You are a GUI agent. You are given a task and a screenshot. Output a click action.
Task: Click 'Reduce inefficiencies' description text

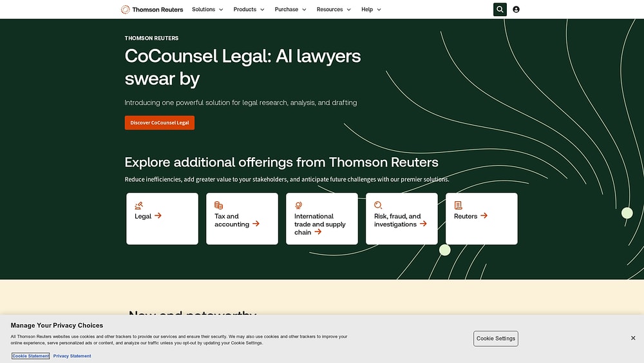pos(287,179)
